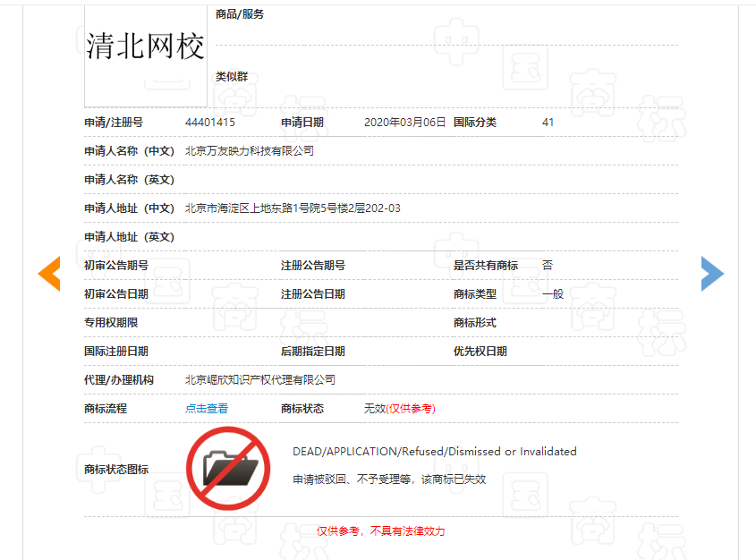Screen dimensions: 756x560
Task: Click the 商标类型 label
Action: click(x=474, y=294)
